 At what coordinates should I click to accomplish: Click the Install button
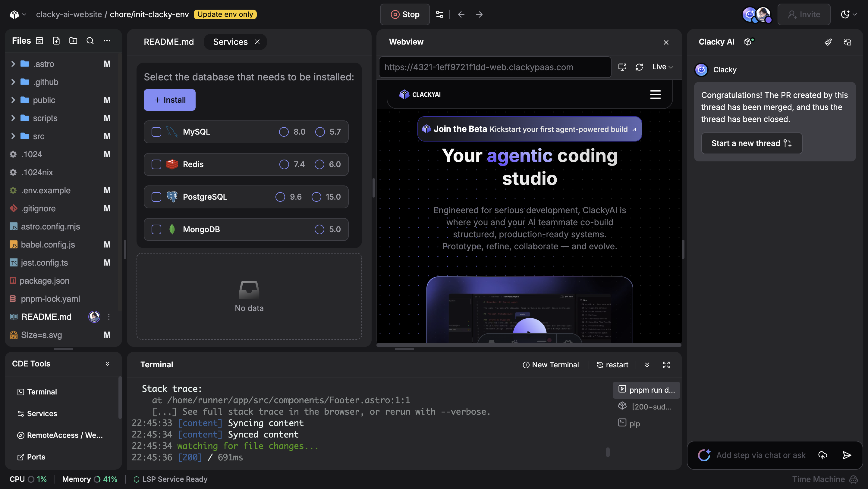pyautogui.click(x=169, y=100)
